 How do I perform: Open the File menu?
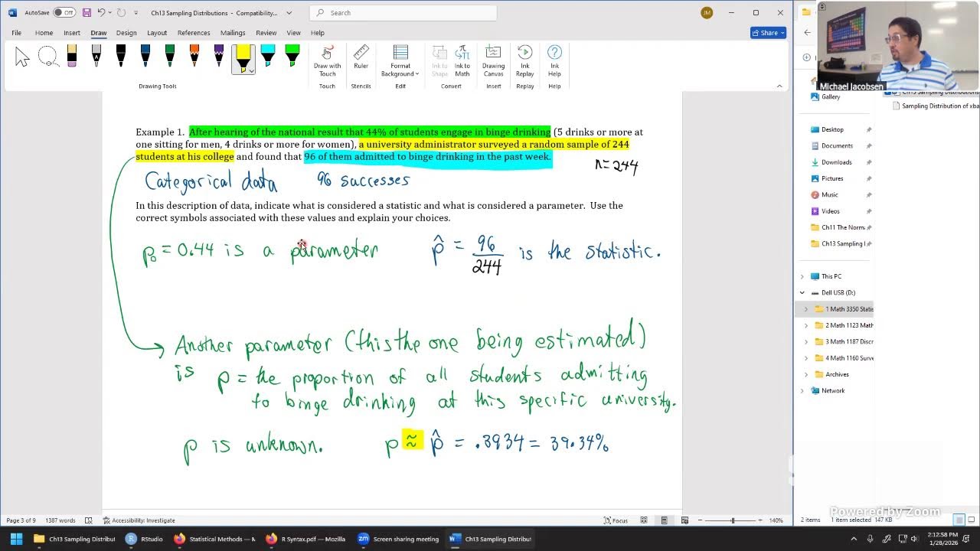click(x=16, y=33)
